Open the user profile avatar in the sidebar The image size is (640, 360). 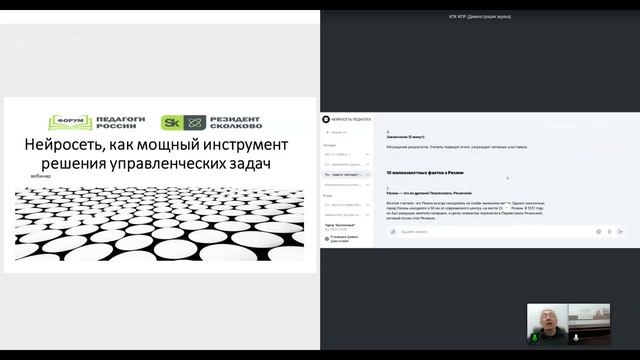click(x=327, y=239)
